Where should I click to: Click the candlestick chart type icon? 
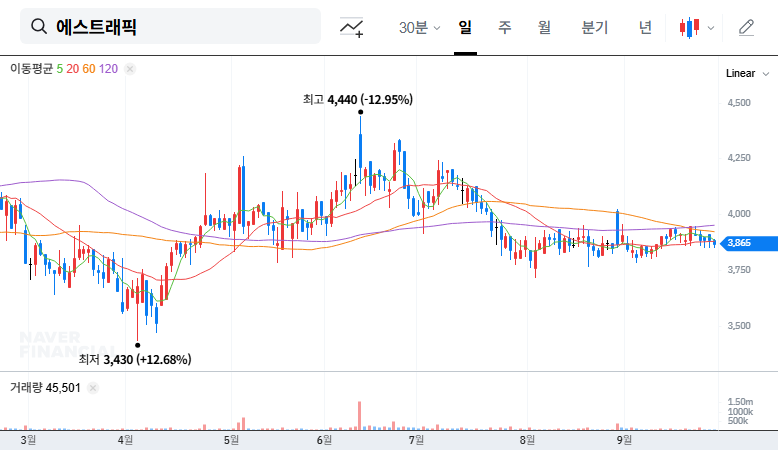(x=690, y=28)
